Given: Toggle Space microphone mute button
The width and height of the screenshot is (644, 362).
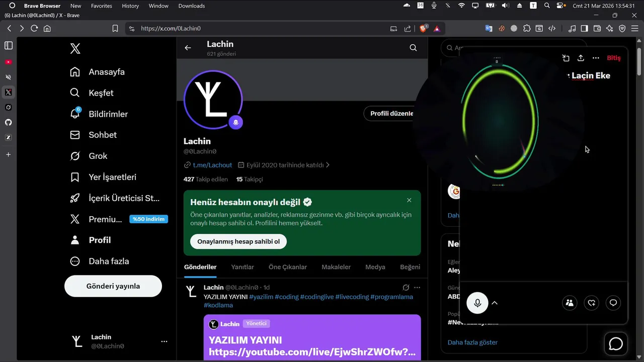Looking at the screenshot, I should 477,303.
